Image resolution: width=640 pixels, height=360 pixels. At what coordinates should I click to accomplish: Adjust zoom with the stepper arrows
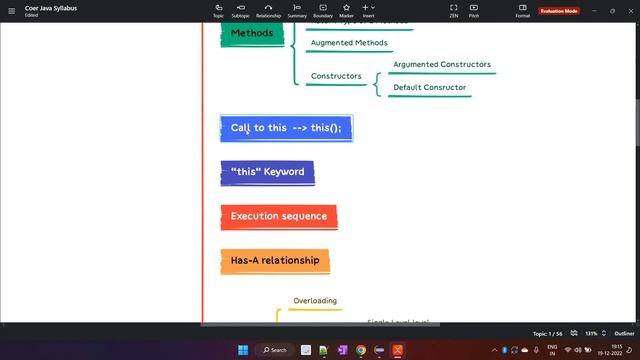604,333
